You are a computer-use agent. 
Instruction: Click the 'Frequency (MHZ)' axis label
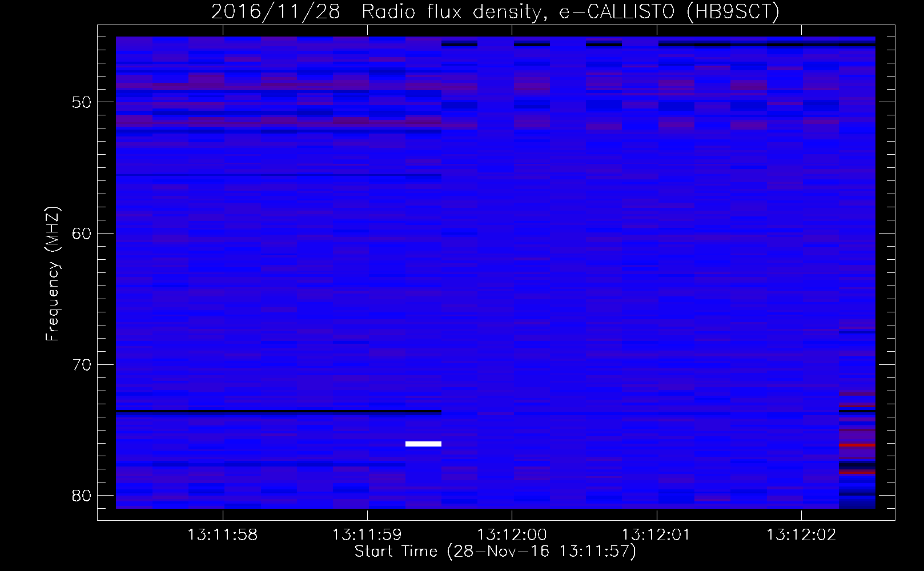pyautogui.click(x=52, y=274)
